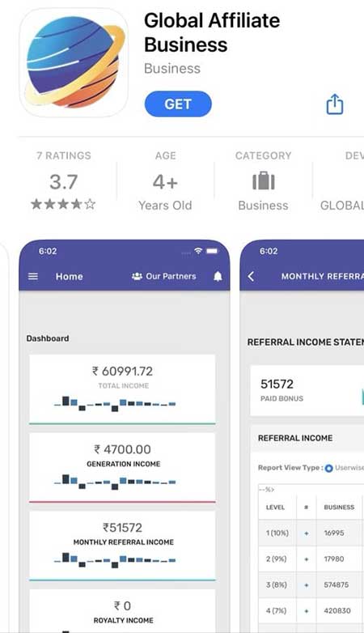Image resolution: width=364 pixels, height=633 pixels.
Task: Go back with the Monthly Referral arrow
Action: pyautogui.click(x=251, y=276)
